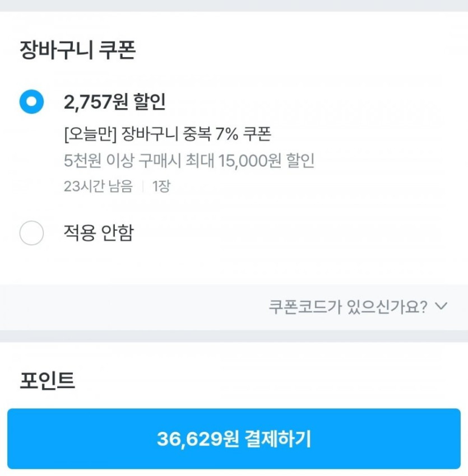
Task: Tap the 포인트 section heading
Action: [47, 380]
